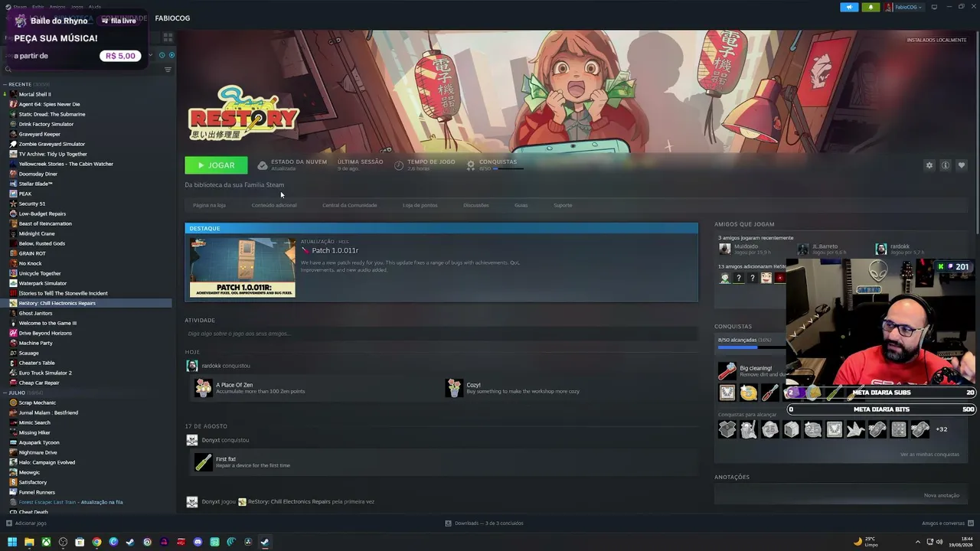Open Loja de pontos link
980x551 pixels.
click(420, 205)
